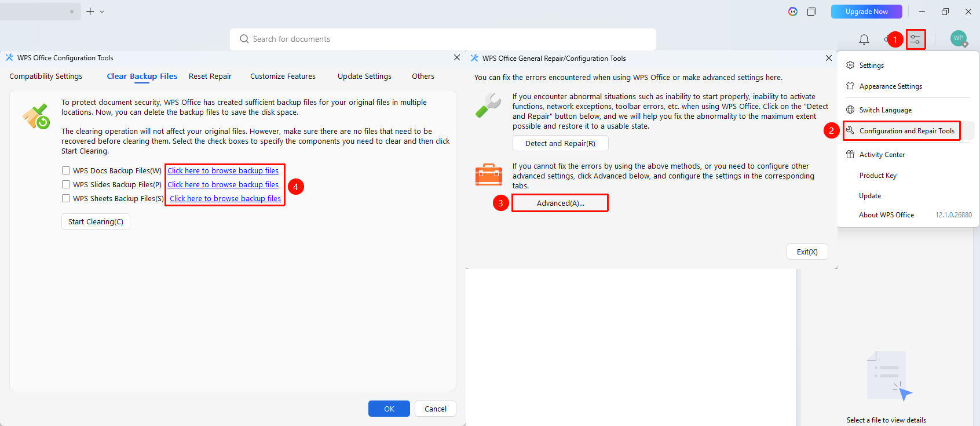
Task: Select the Clear Backup Files tab
Action: coord(142,76)
